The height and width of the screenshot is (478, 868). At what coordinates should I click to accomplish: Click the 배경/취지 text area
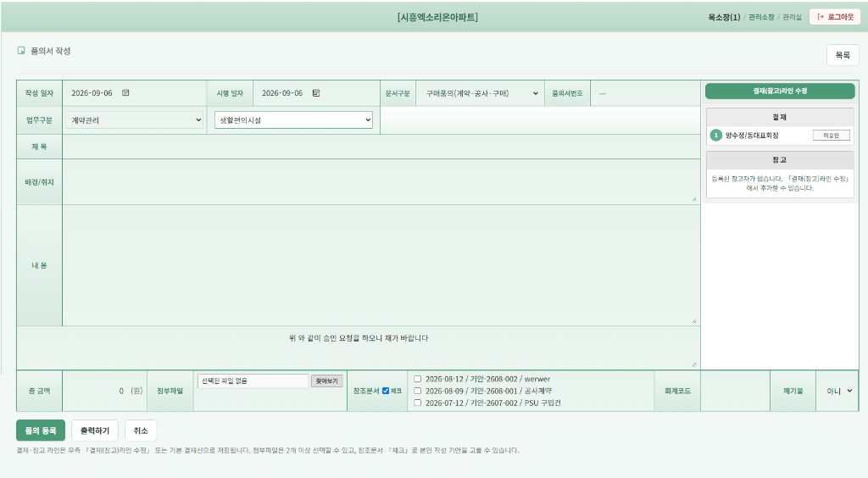[381, 182]
